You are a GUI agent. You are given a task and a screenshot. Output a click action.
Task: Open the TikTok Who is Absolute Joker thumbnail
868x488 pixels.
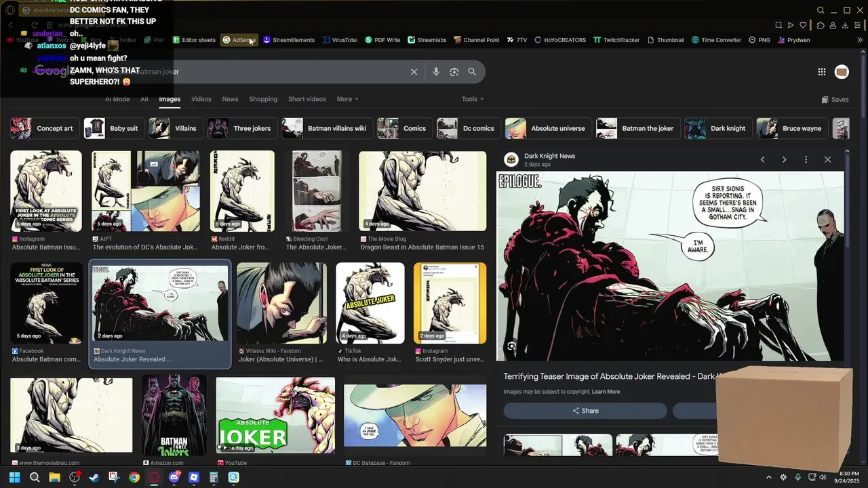coord(370,304)
